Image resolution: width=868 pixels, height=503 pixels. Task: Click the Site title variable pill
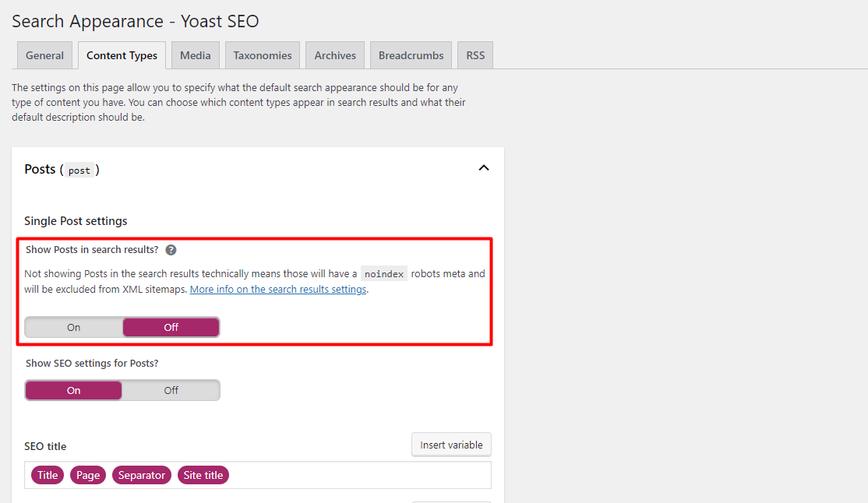pos(203,474)
